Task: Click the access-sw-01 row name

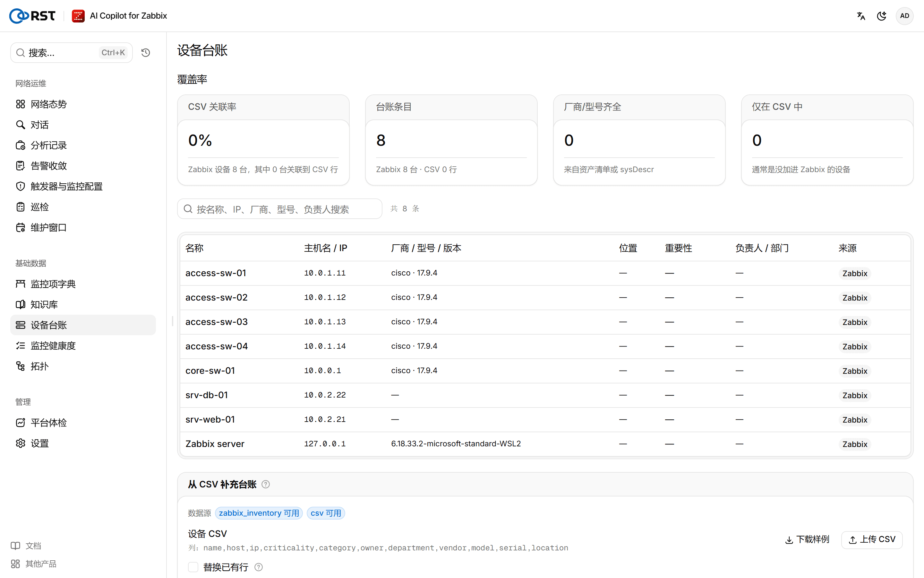Action: (x=216, y=273)
